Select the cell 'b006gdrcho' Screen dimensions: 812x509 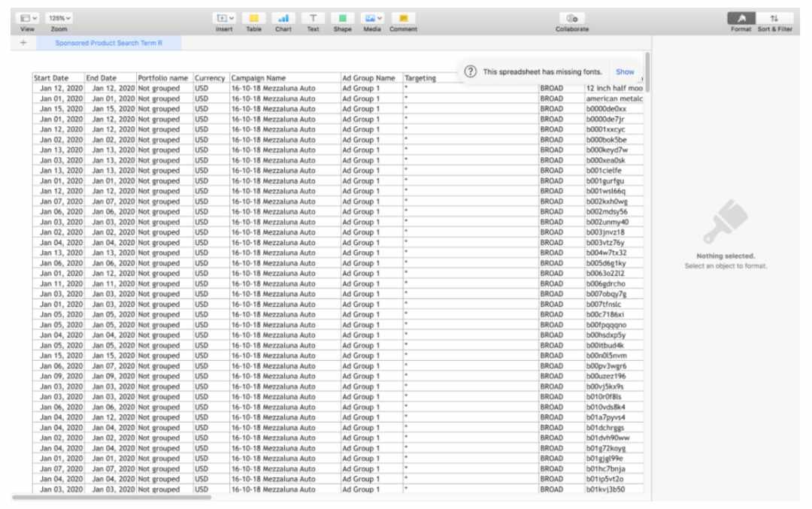pos(614,283)
